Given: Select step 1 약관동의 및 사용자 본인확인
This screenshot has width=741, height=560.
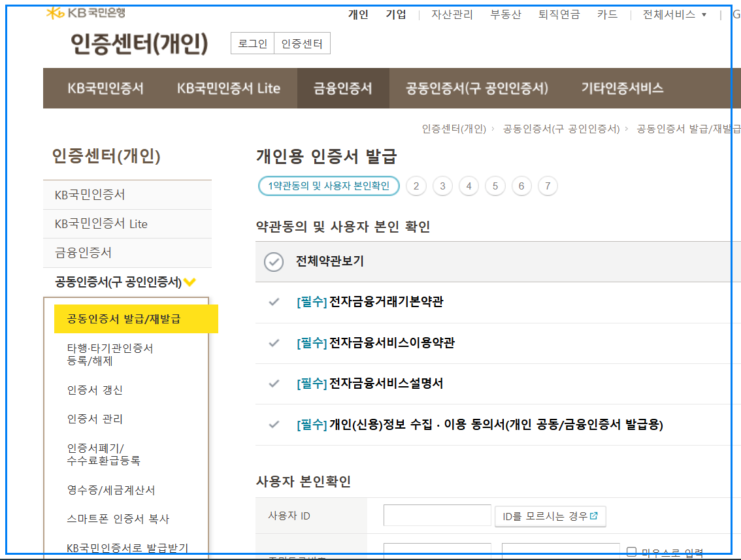Looking at the screenshot, I should pos(329,186).
